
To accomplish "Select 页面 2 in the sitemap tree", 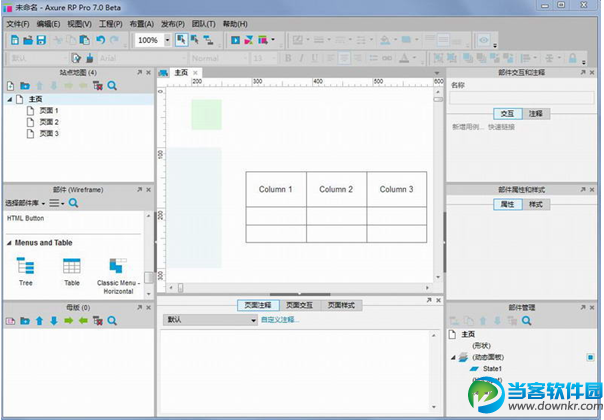I will [49, 122].
